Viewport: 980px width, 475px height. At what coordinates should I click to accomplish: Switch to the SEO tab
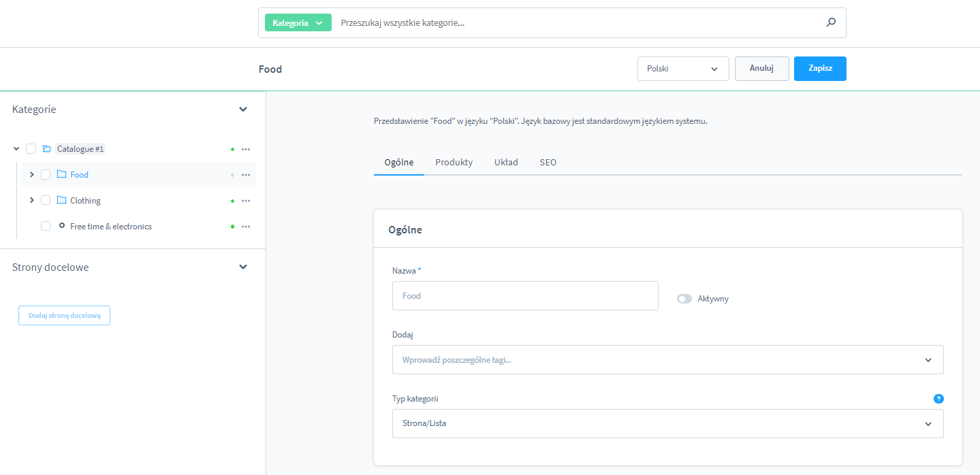coord(548,163)
